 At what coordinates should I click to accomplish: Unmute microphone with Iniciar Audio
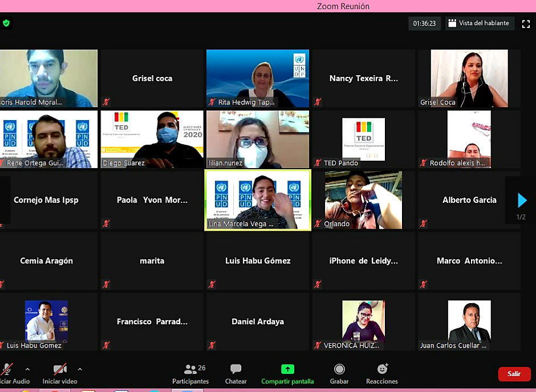point(8,373)
